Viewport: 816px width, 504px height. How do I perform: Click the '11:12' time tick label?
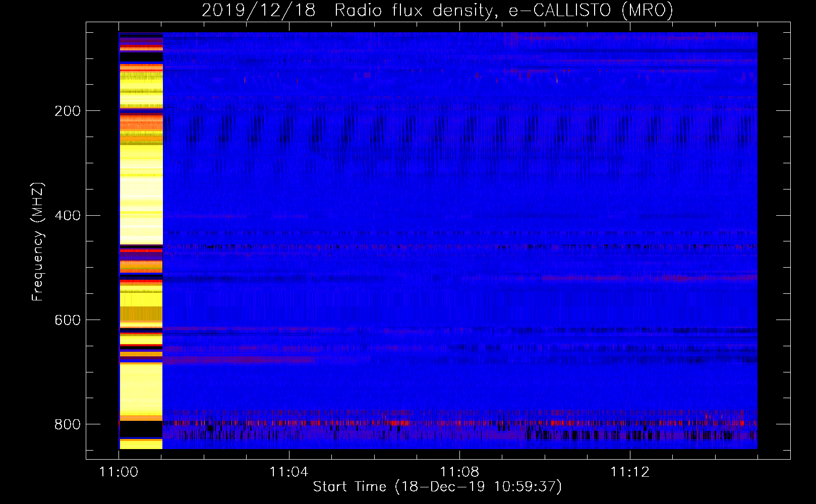click(630, 472)
